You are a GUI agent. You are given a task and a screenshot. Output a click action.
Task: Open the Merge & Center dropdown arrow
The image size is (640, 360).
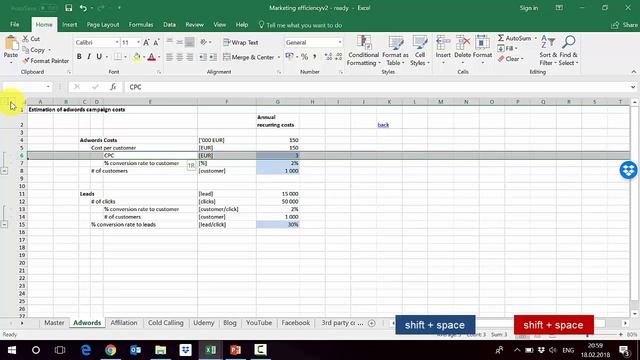click(x=278, y=57)
